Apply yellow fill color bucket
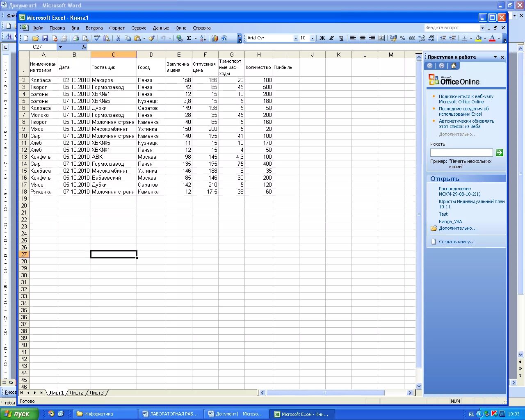Screen dimensions: 525x420 pos(478,38)
